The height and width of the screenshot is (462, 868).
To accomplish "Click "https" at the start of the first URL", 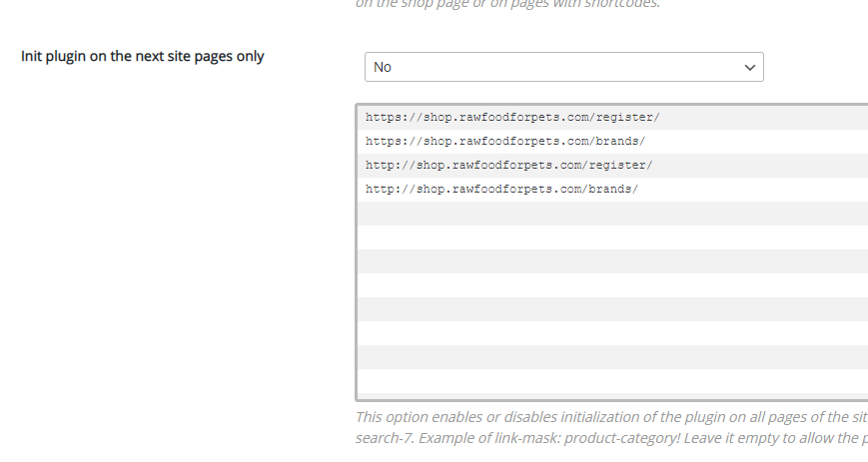I will click(381, 117).
